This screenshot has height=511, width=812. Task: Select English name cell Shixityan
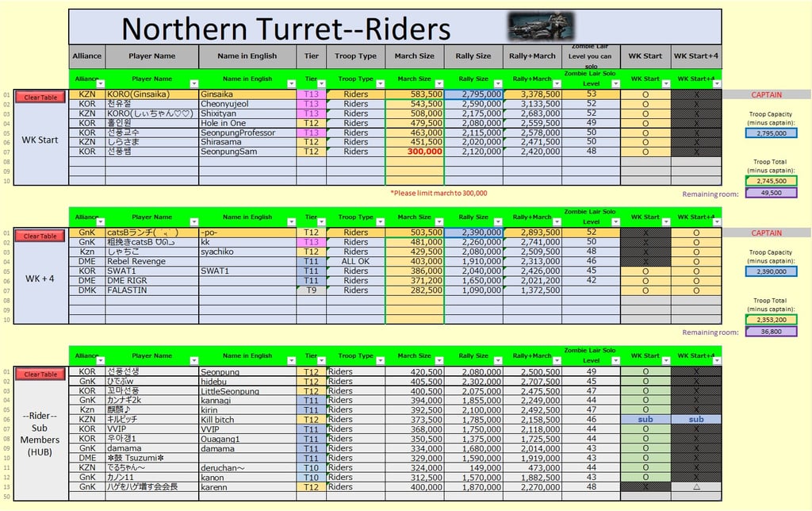click(x=247, y=113)
